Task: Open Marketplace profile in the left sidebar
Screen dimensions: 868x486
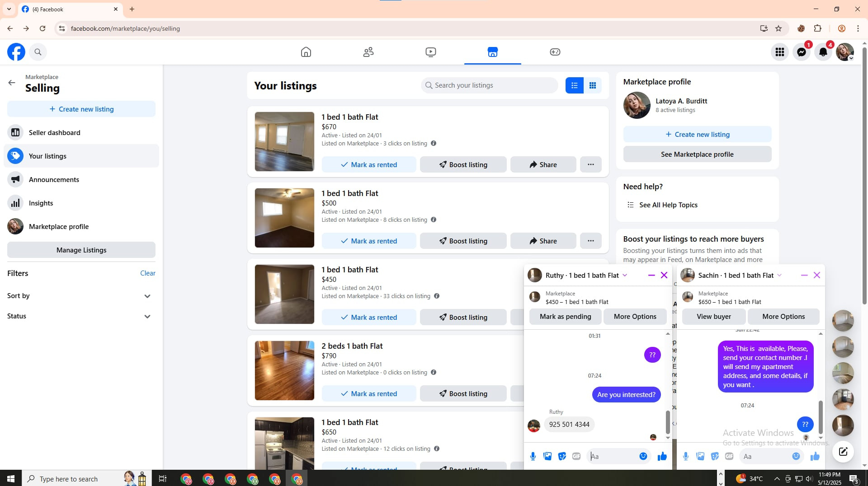Action: 81,226
